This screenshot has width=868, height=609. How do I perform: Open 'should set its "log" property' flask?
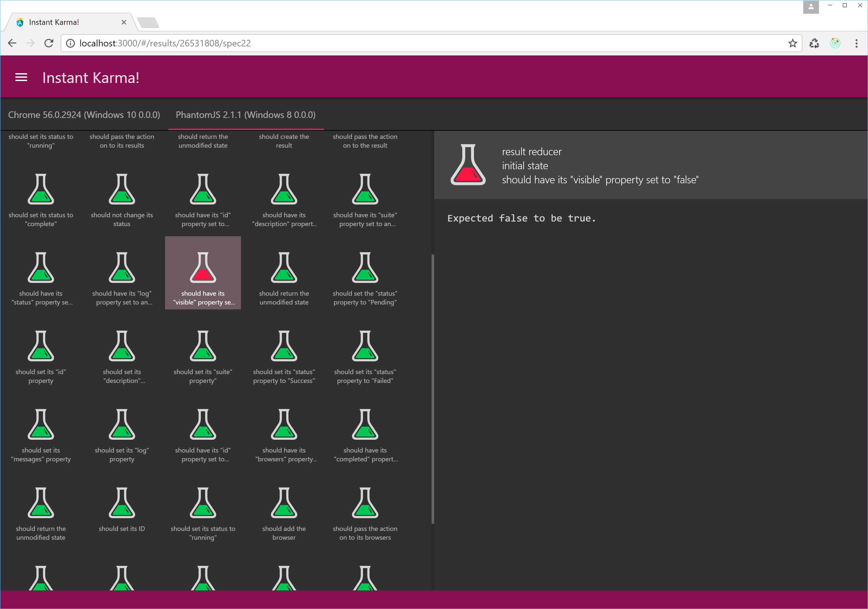[122, 424]
